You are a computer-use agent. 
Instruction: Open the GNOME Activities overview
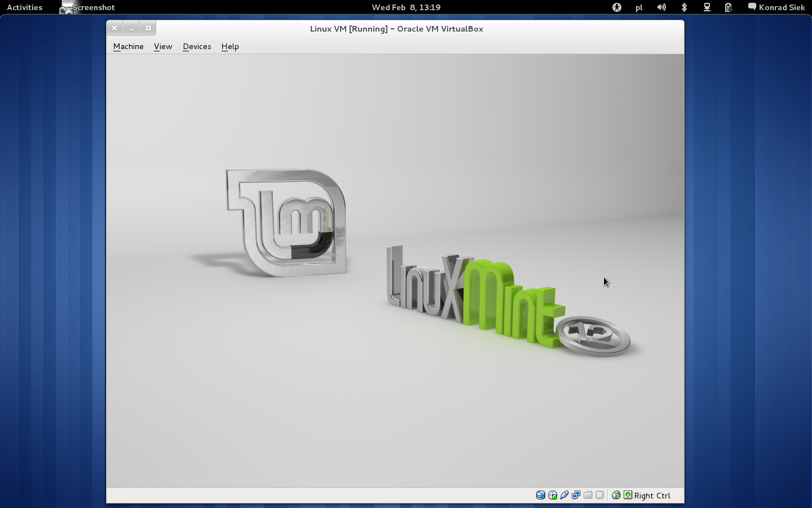[x=24, y=7]
